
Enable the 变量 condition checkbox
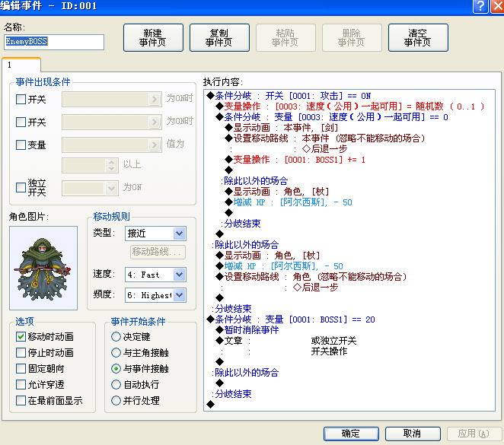(x=21, y=145)
